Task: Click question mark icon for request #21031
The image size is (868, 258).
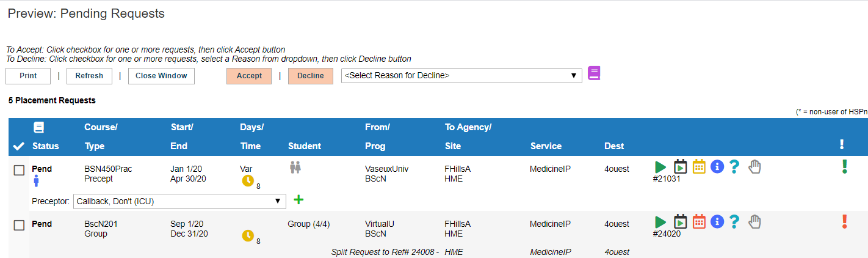Action: [x=734, y=167]
